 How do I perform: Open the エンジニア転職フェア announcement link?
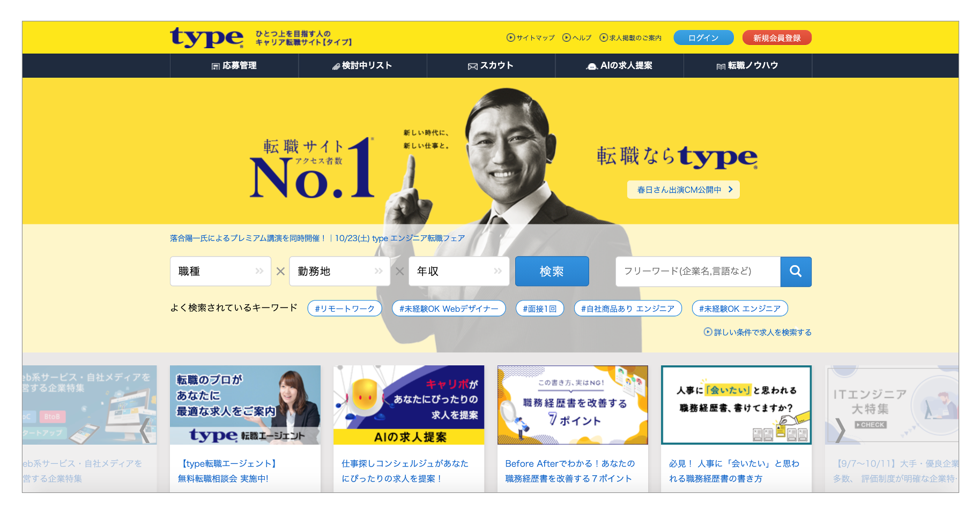click(x=317, y=238)
